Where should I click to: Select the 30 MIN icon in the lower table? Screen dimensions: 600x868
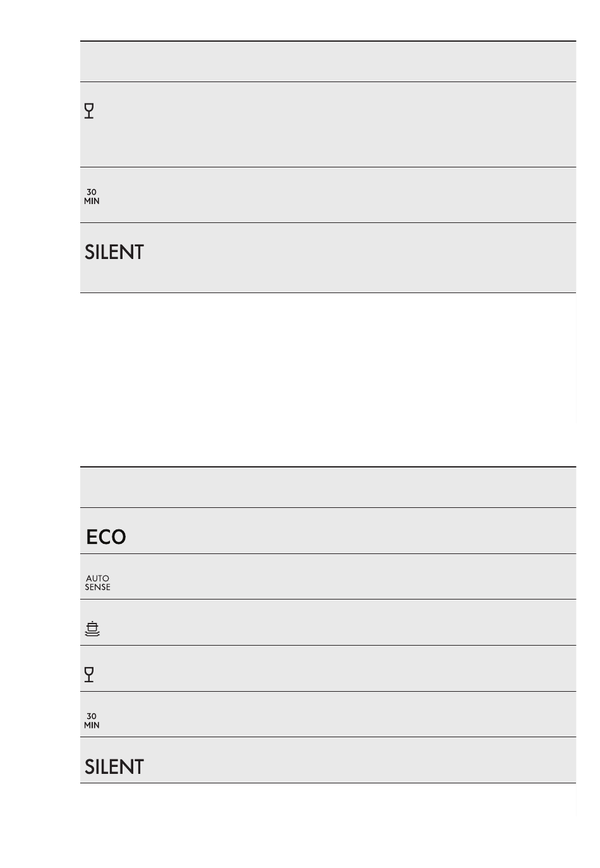coord(92,721)
